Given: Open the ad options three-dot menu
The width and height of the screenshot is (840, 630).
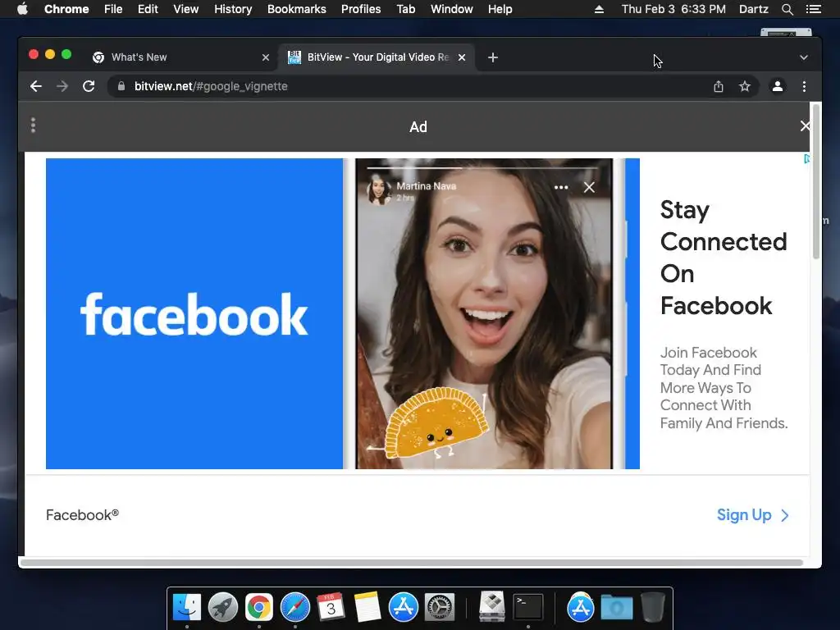Looking at the screenshot, I should [x=33, y=126].
